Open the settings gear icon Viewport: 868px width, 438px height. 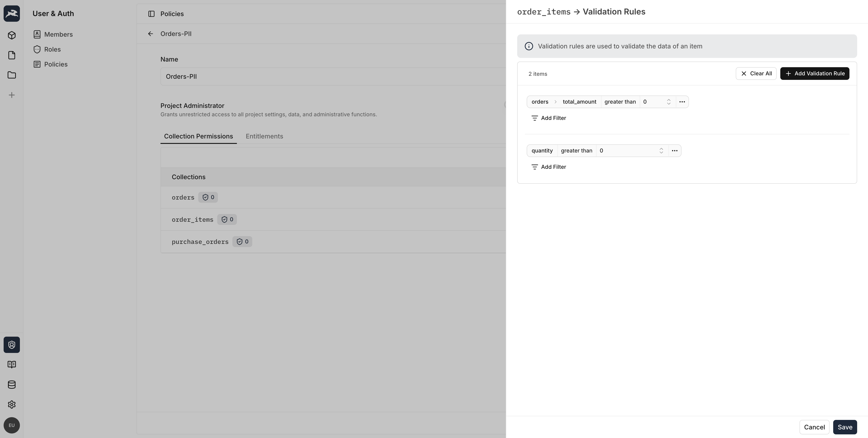pos(12,404)
